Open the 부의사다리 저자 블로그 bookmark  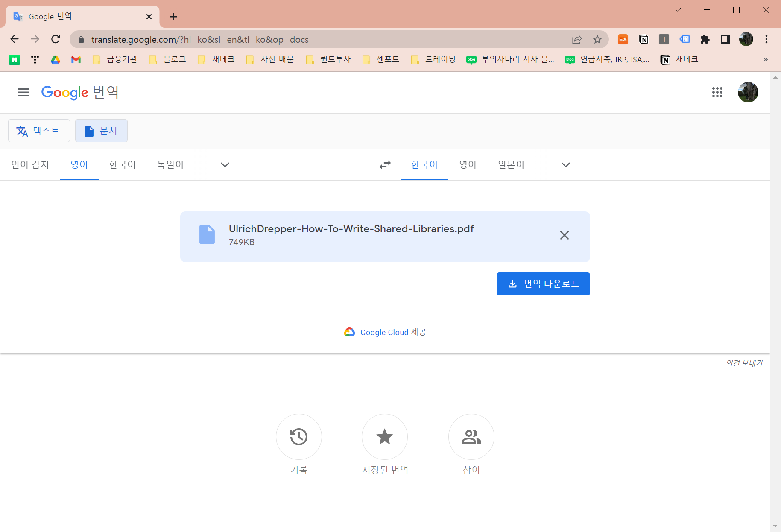point(511,59)
